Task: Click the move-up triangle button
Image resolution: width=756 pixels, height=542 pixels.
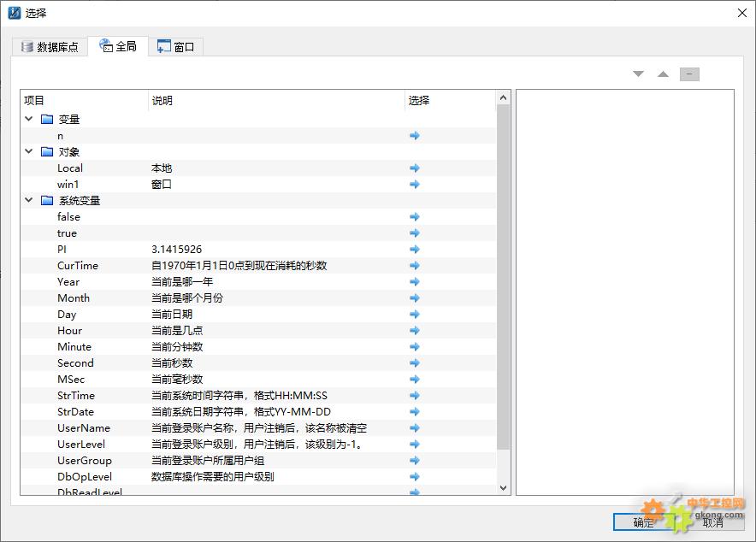Action: tap(664, 74)
